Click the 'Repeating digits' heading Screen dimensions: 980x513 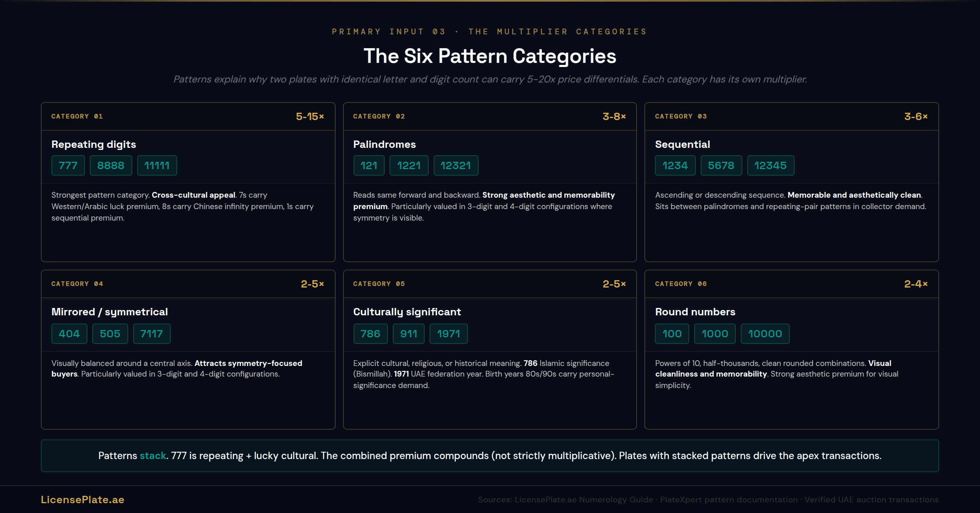[x=94, y=144]
